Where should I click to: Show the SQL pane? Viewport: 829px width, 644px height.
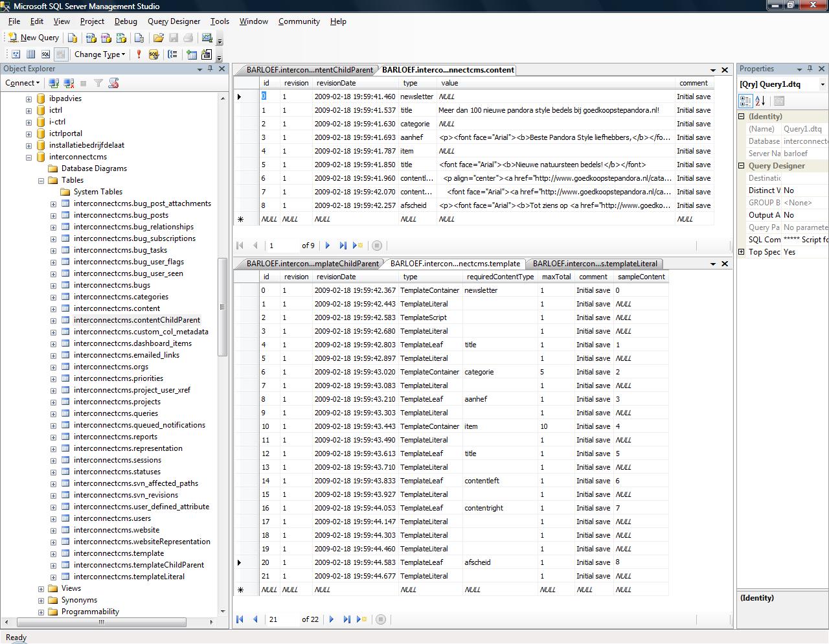[x=45, y=54]
